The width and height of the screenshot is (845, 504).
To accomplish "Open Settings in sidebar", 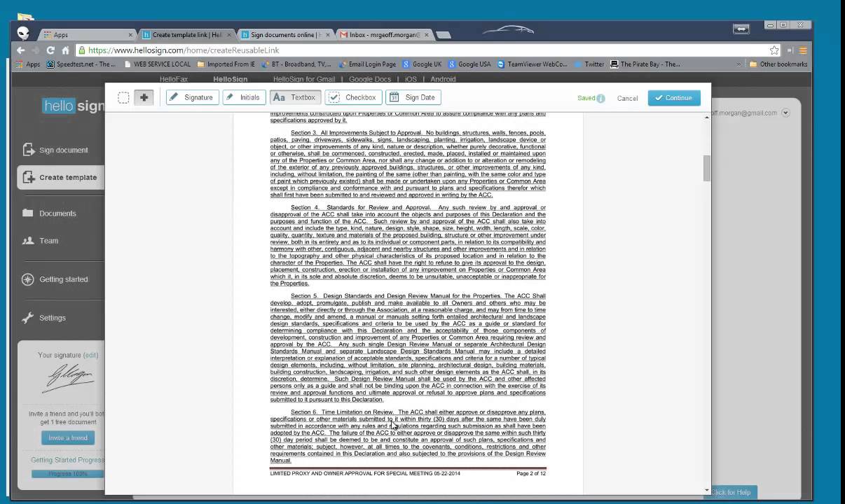I will (52, 318).
